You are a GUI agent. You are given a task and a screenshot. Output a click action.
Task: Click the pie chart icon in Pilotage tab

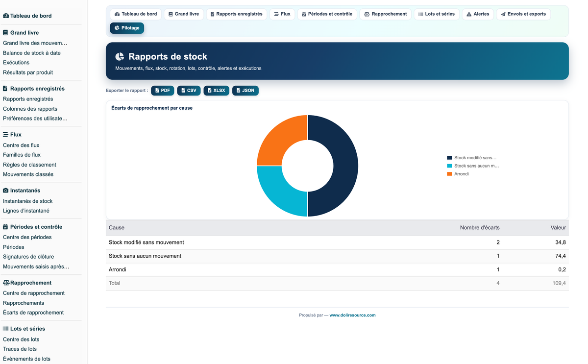point(117,28)
